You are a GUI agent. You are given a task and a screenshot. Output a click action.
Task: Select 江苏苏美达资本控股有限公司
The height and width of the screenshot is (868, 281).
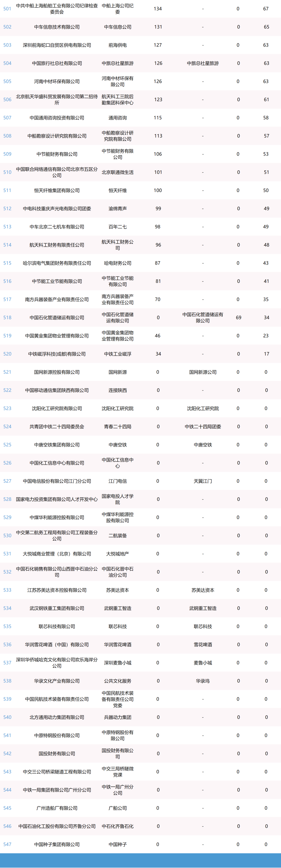[57, 590]
